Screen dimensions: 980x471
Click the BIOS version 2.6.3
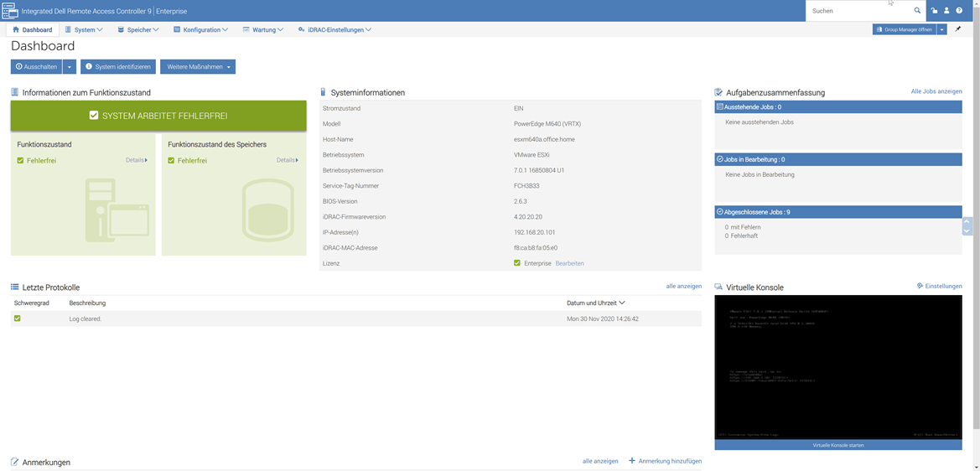520,201
